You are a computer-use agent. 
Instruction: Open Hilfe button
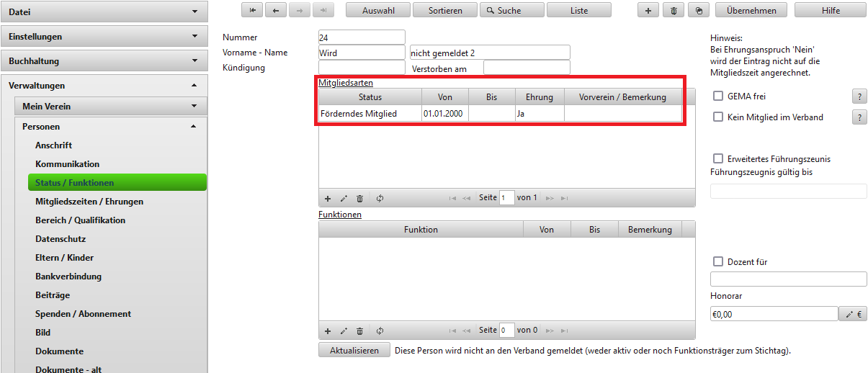(x=831, y=10)
